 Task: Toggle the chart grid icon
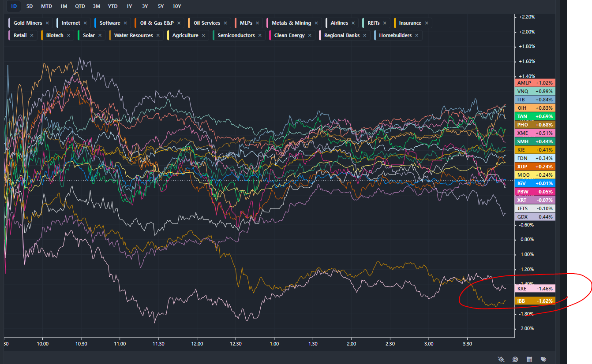(x=529, y=359)
